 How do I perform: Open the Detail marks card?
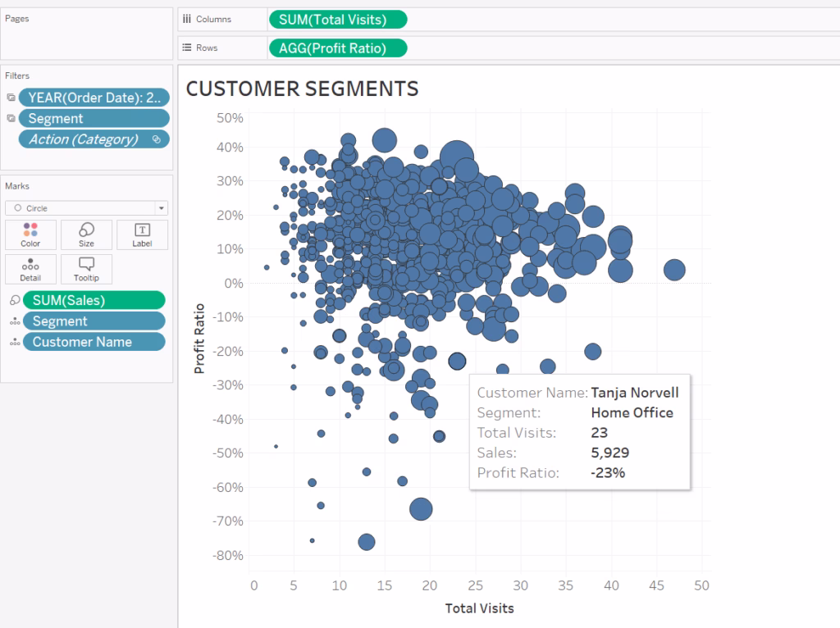tap(30, 269)
